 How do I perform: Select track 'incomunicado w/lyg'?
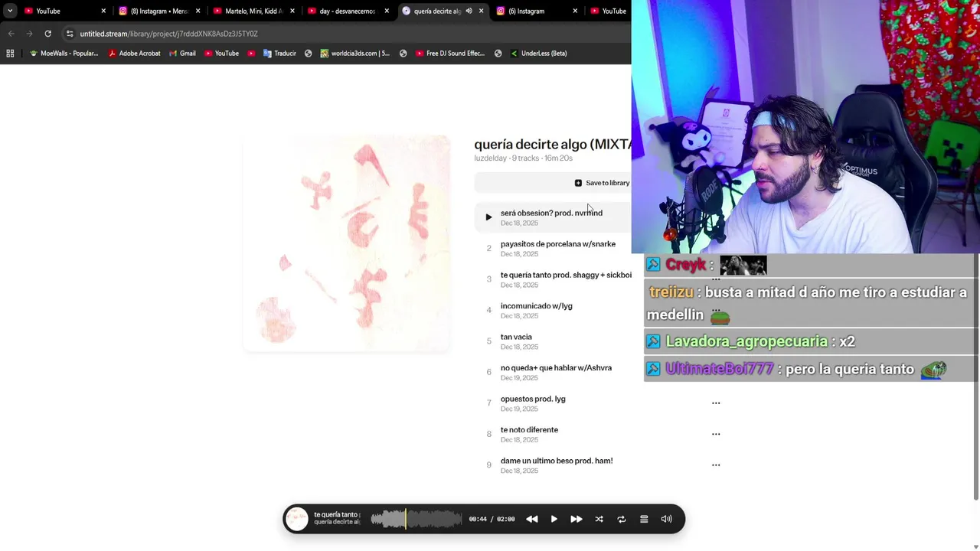[x=537, y=306]
